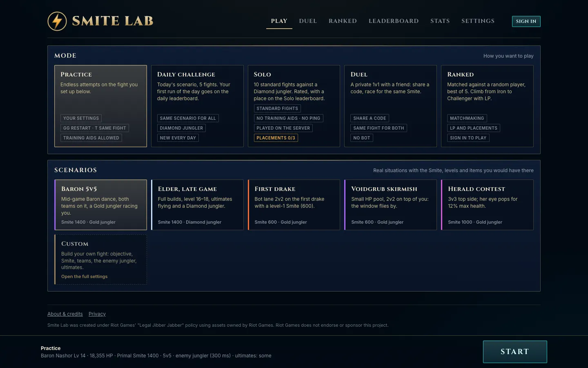Click the No Training Aids · No Ping tag
The image size is (588, 368).
point(288,118)
